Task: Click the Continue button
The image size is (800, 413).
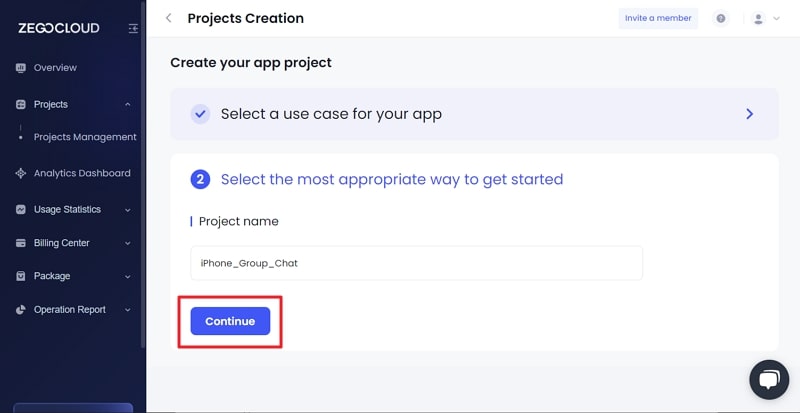Action: coord(230,321)
